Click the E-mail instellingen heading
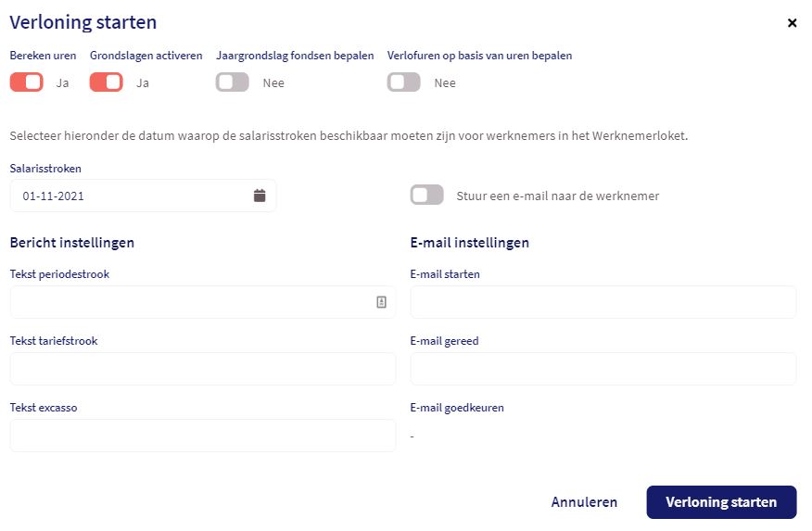812x531 pixels. click(x=469, y=243)
